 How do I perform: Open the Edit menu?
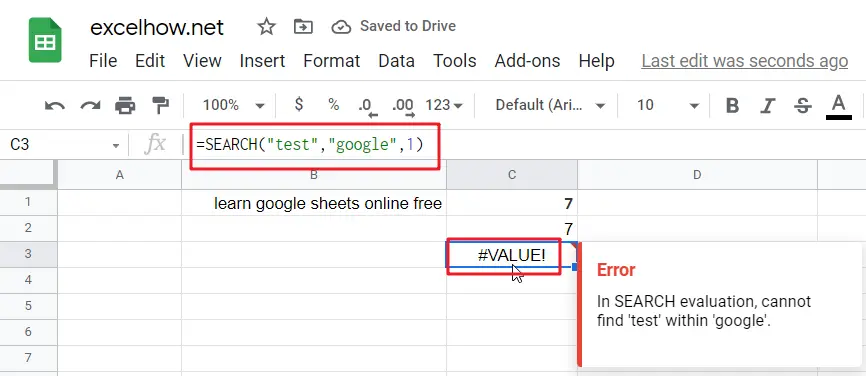pyautogui.click(x=150, y=61)
